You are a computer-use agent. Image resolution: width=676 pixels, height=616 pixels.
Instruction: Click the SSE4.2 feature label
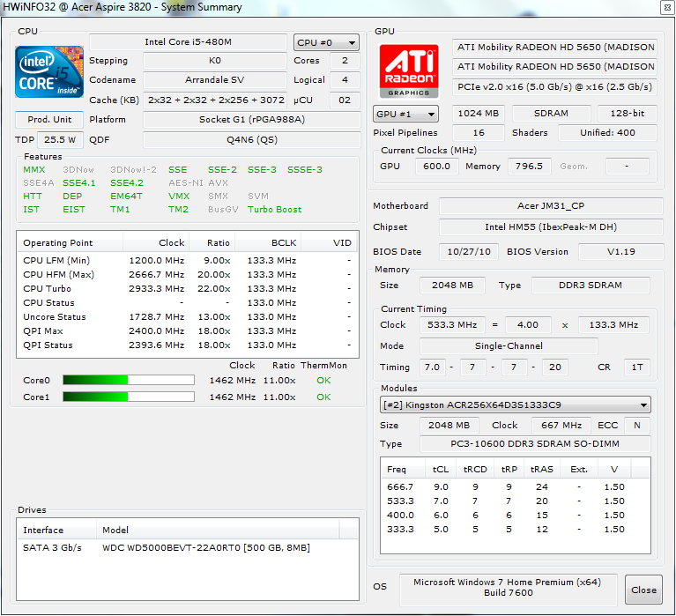pyautogui.click(x=127, y=182)
